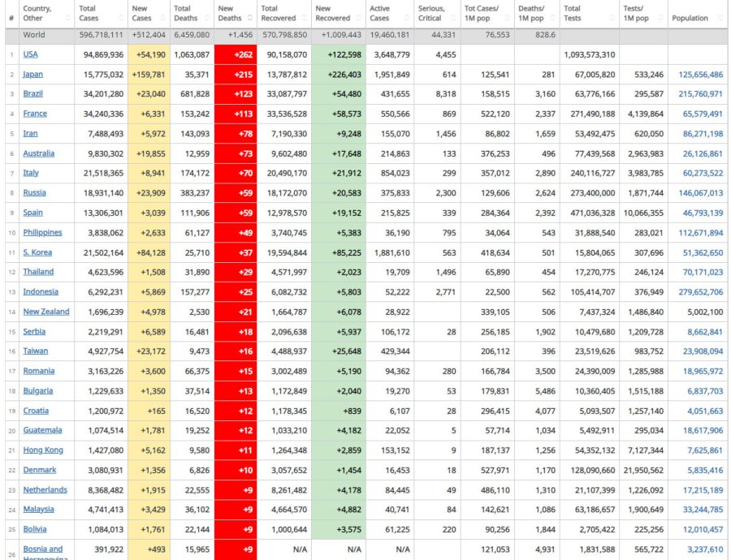Open the Netherlands country link
The image size is (731, 560).
pos(45,490)
